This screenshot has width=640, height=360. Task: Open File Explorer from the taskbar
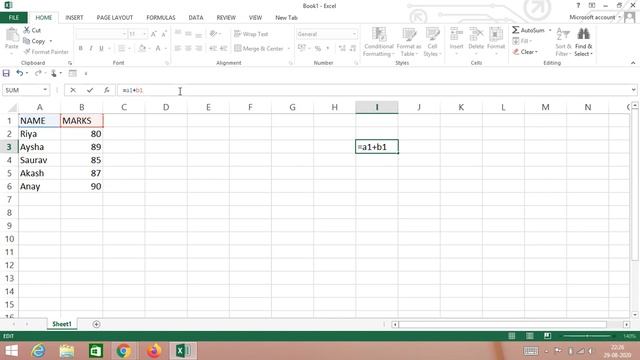(67, 351)
